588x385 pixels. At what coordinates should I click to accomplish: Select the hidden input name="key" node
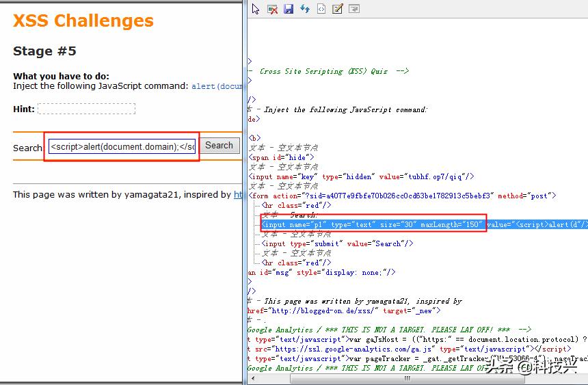coord(361,176)
